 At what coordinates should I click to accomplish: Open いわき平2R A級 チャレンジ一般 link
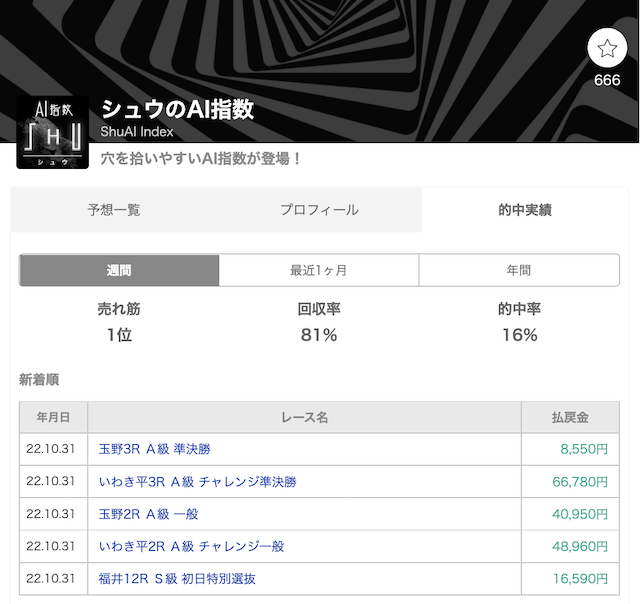point(192,546)
